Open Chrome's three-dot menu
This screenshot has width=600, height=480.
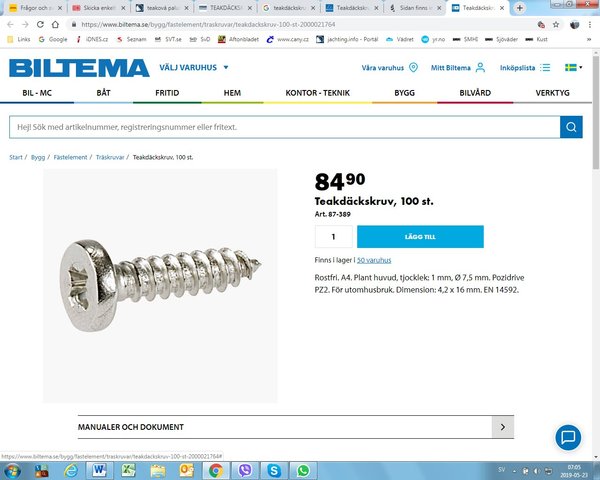click(x=589, y=24)
